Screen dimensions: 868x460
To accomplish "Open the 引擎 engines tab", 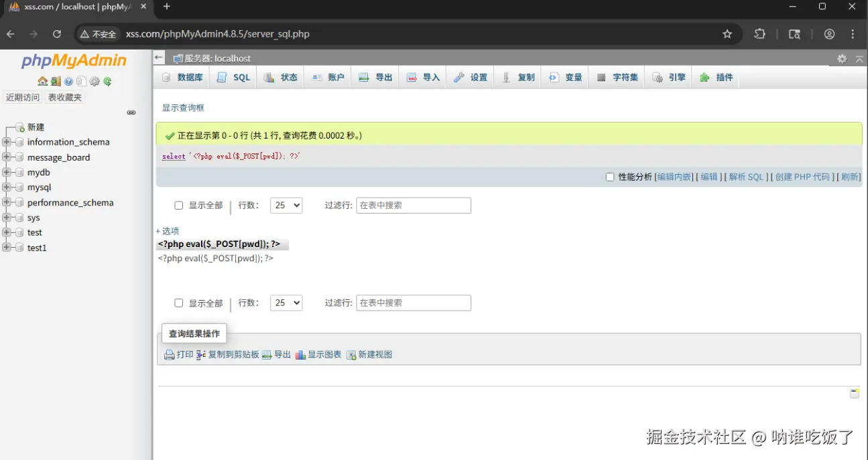I will pyautogui.click(x=669, y=78).
